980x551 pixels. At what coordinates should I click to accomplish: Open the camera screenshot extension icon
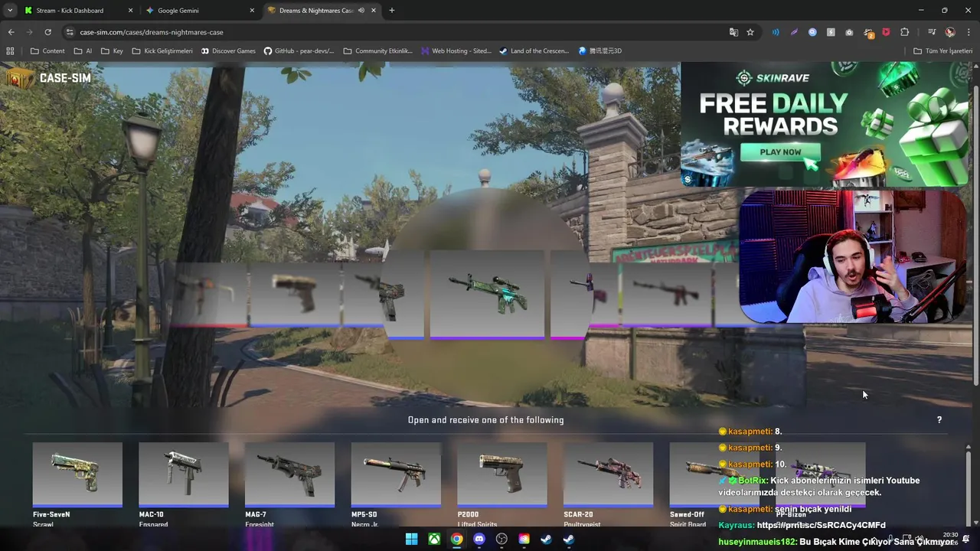click(849, 32)
